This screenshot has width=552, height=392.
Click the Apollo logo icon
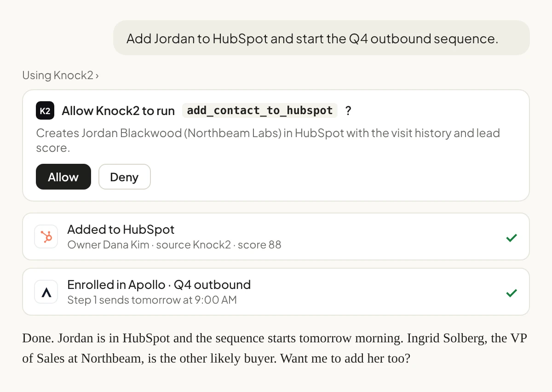(x=46, y=292)
